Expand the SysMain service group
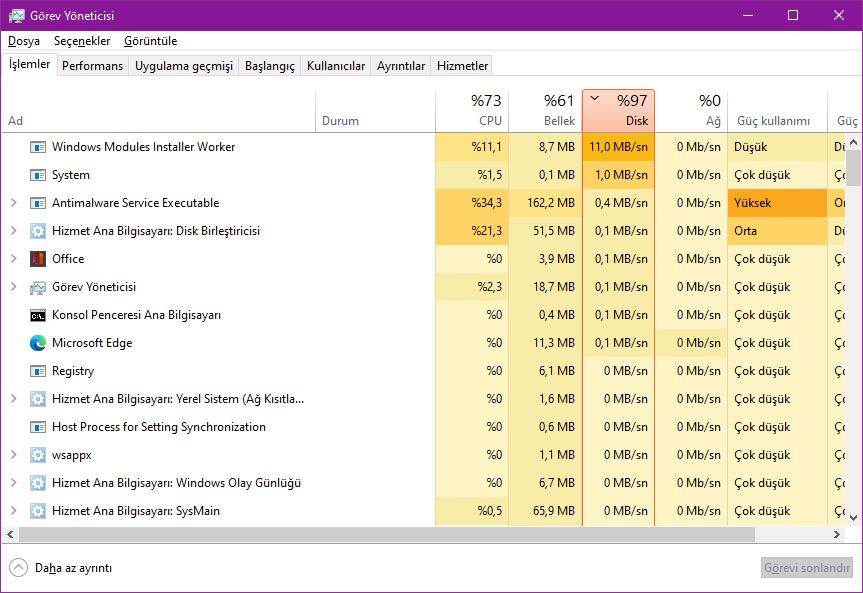Image resolution: width=863 pixels, height=593 pixels. 14,511
